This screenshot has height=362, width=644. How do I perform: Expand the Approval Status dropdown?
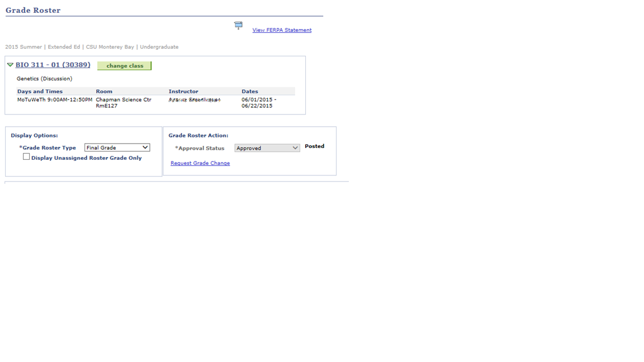267,148
